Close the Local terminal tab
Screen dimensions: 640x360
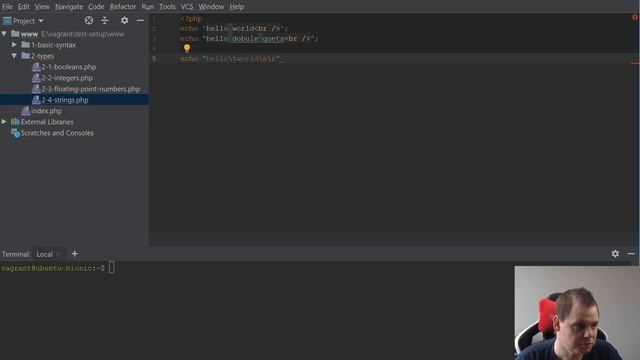(x=58, y=254)
